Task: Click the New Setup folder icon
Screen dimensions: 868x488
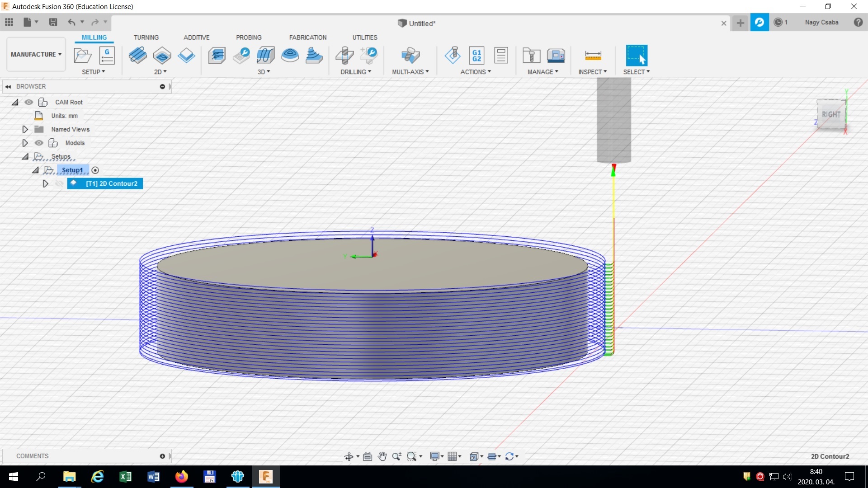Action: click(83, 56)
